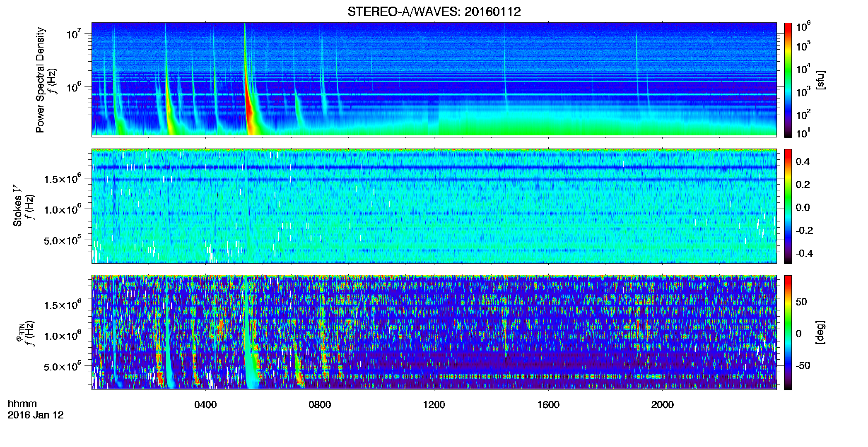868x447 pixels.
Task: Click the power spectral density spectrogram panel
Action: click(x=434, y=79)
